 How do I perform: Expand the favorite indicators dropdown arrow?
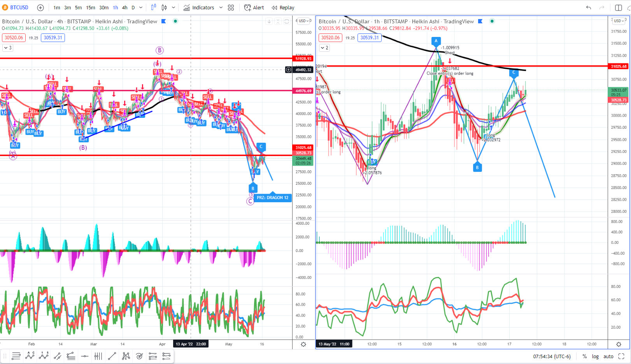pos(221,7)
